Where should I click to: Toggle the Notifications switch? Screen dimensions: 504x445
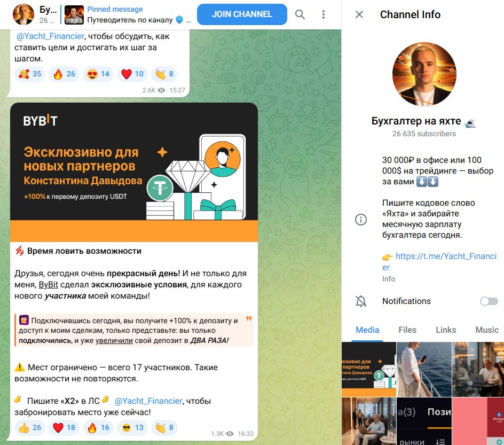(489, 301)
